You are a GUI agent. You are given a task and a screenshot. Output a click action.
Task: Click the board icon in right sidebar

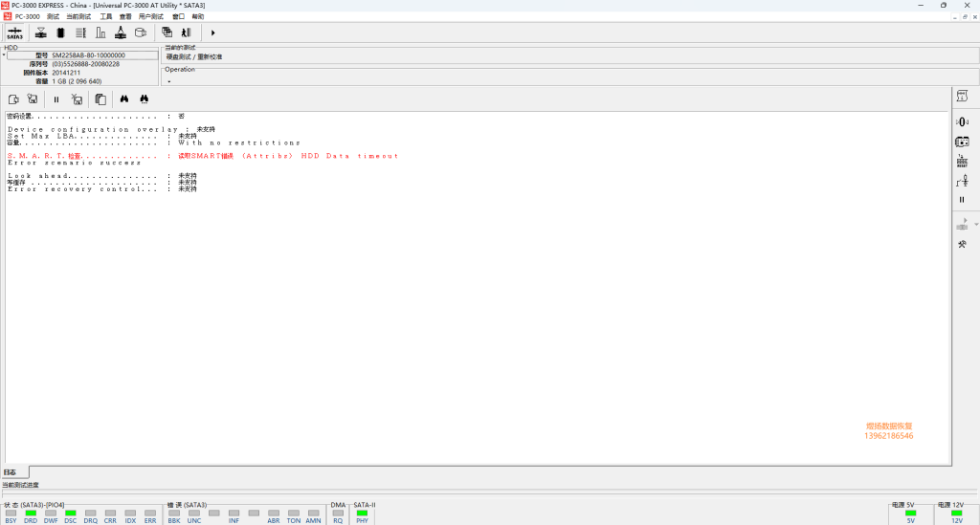pos(962,142)
